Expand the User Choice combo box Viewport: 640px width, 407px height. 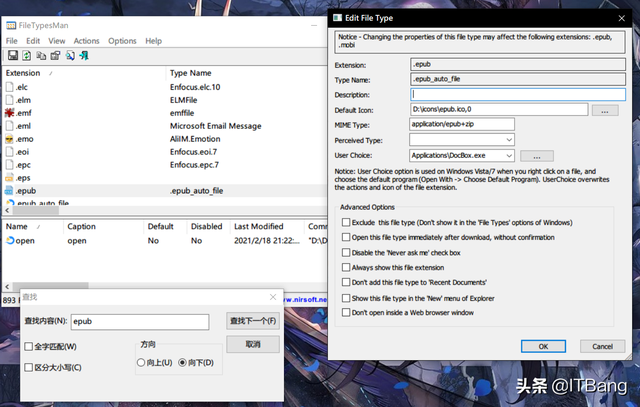508,156
